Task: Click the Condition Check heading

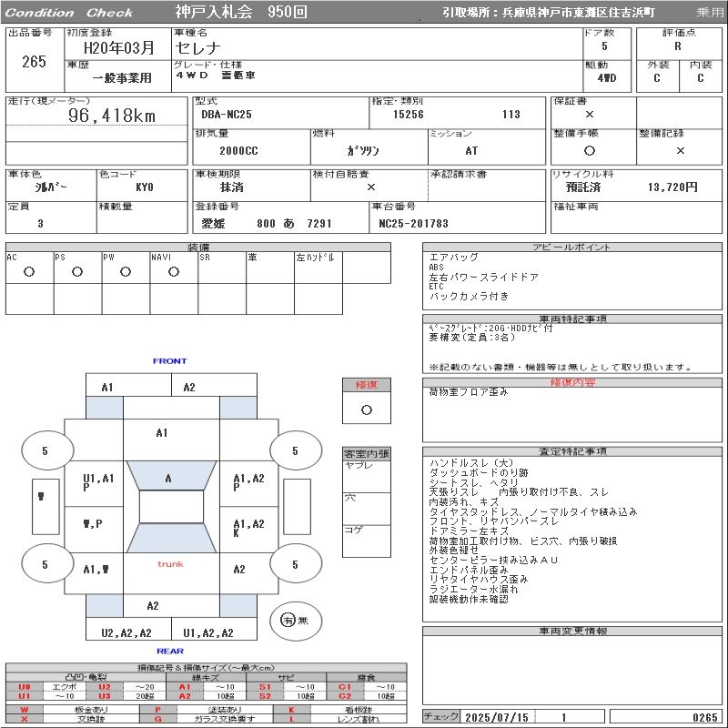Action: (x=69, y=13)
